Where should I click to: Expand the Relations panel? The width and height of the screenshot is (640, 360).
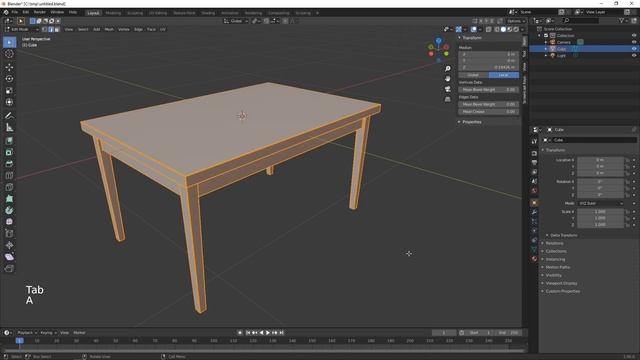(554, 243)
